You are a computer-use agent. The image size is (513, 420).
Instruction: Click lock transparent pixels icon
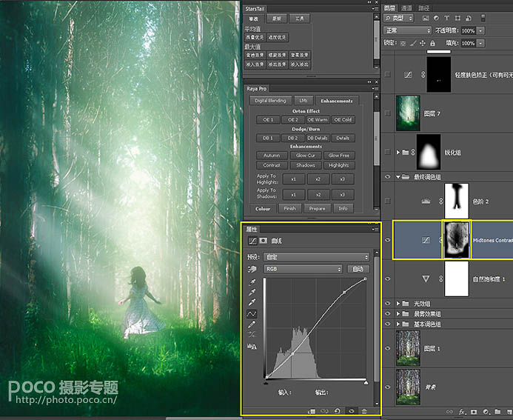pos(403,43)
